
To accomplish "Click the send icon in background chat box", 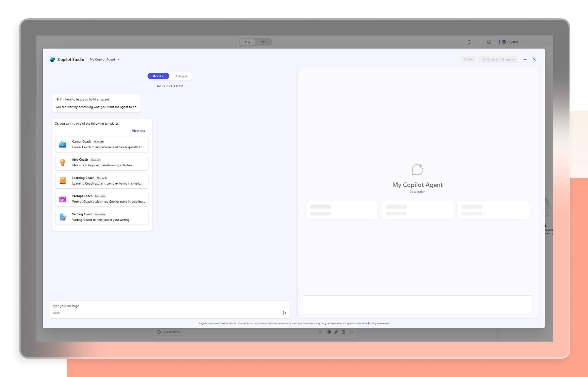I will (352, 332).
